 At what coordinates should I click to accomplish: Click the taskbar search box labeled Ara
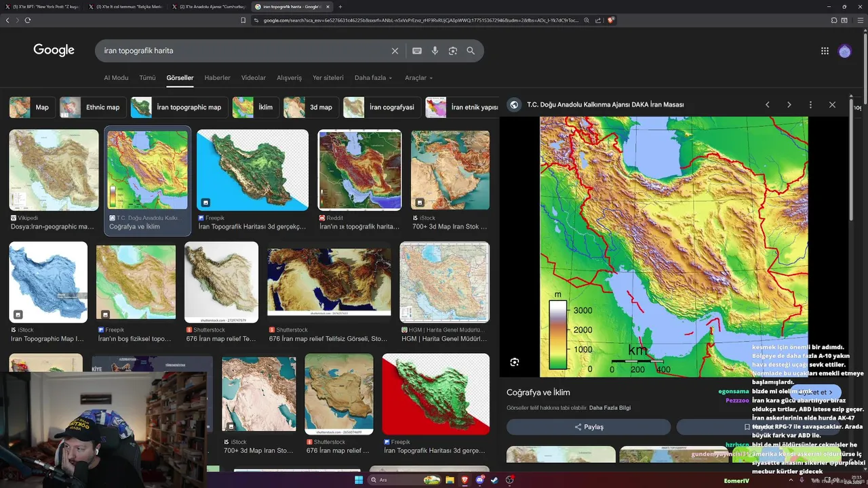[x=405, y=480]
